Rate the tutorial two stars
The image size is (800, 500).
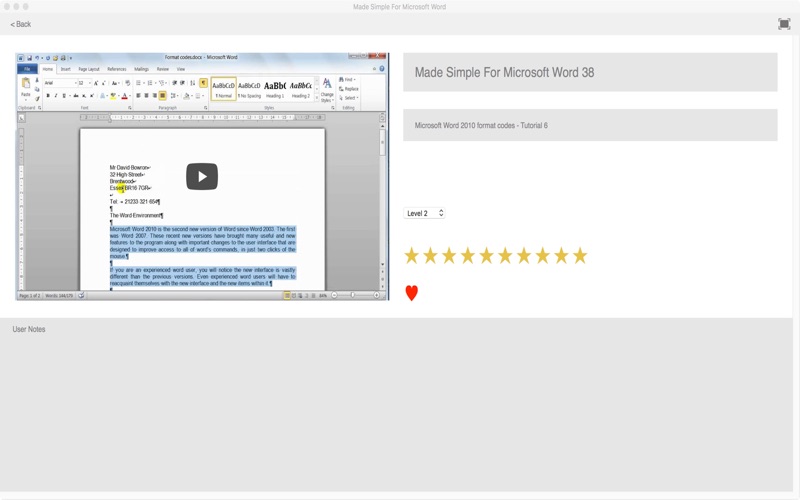coord(430,255)
